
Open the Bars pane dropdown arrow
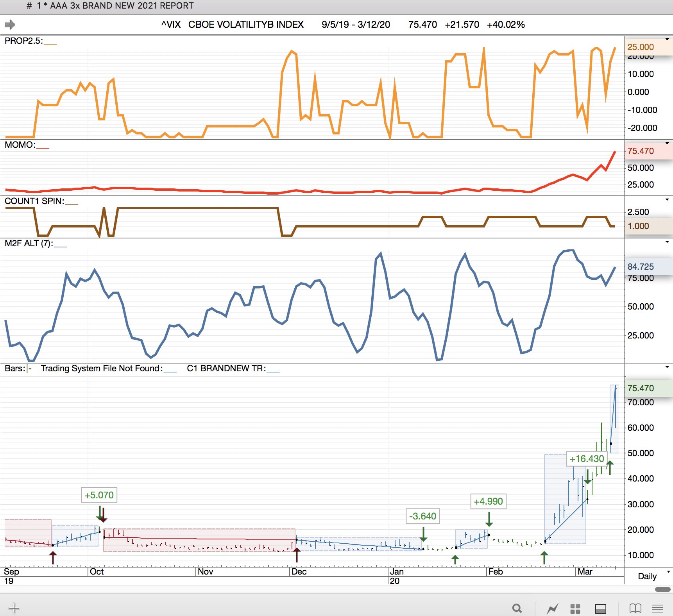[x=667, y=367]
